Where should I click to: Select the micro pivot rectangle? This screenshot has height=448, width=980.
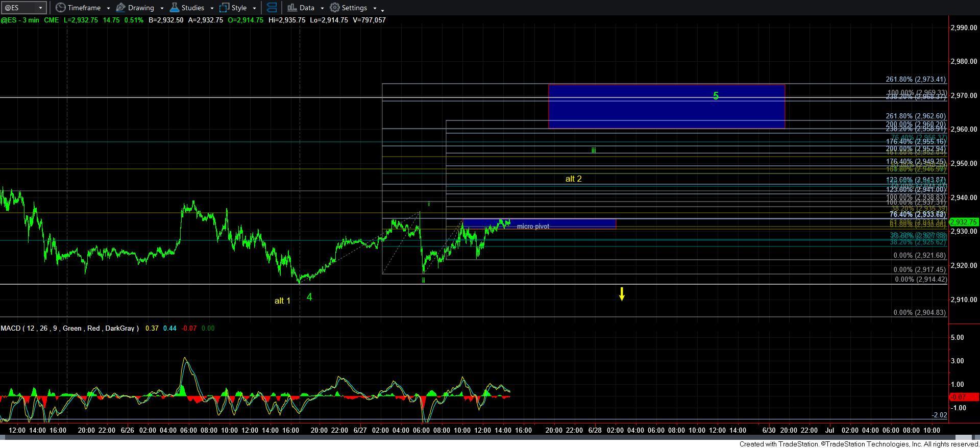[x=539, y=223]
